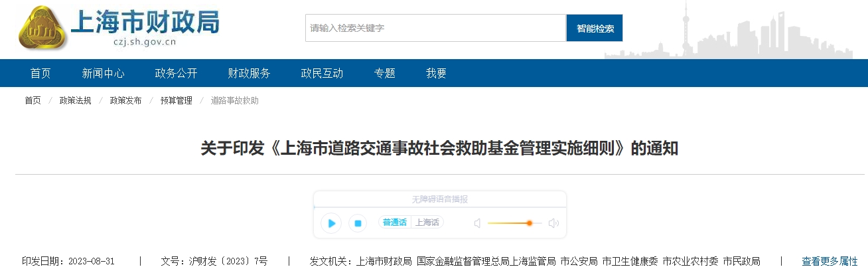This screenshot has height=275, width=868.
Task: Open the 政民互动 menu item
Action: [322, 73]
